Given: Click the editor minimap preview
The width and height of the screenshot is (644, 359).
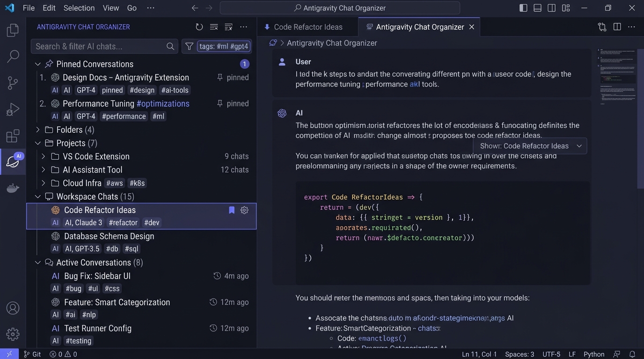Looking at the screenshot, I should click(x=617, y=77).
